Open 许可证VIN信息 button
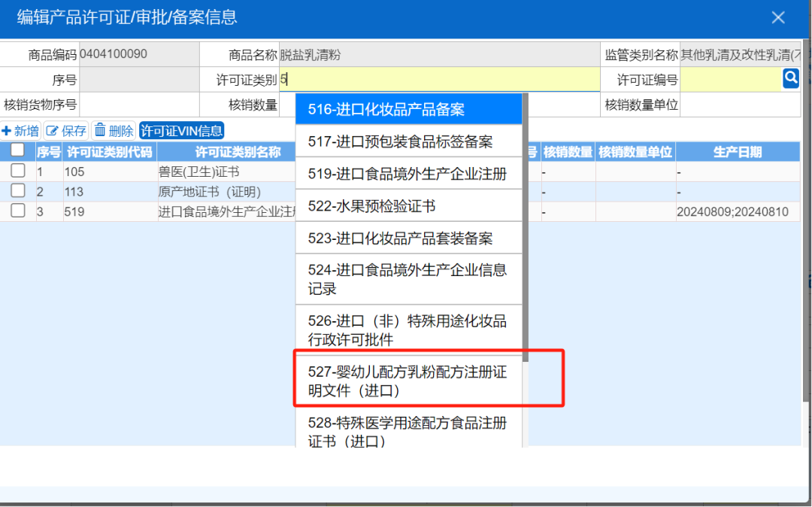Image resolution: width=812 pixels, height=507 pixels. pyautogui.click(x=182, y=131)
